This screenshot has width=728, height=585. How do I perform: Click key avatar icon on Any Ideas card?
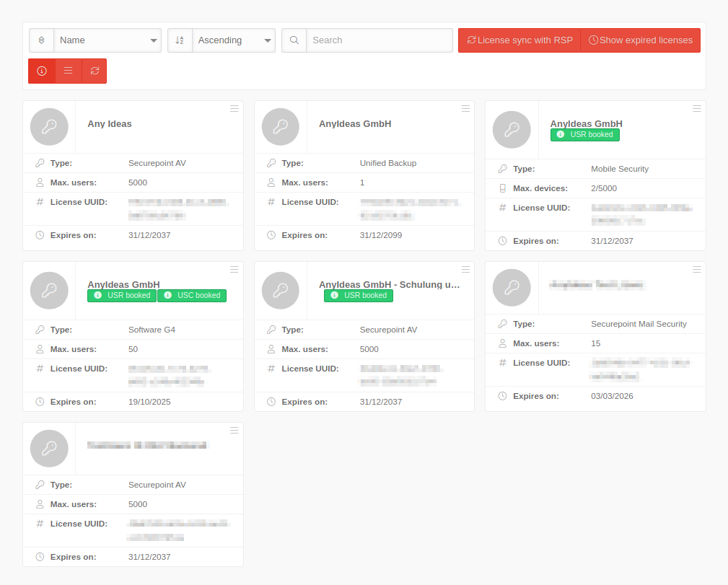pos(49,127)
